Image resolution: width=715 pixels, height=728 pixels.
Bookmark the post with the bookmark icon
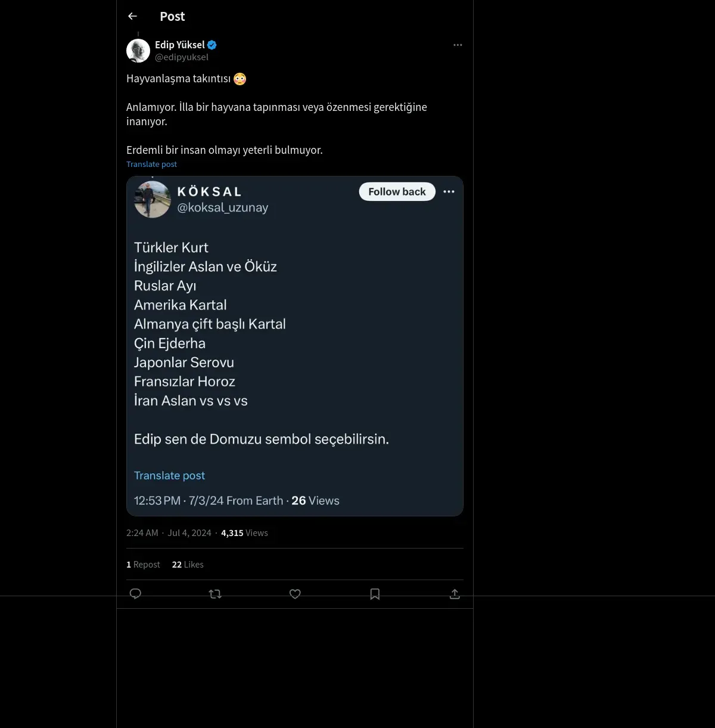[375, 594]
